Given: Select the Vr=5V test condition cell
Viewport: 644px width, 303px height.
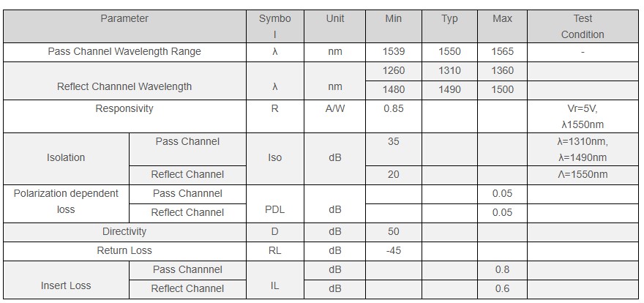Looking at the screenshot, I should point(583,116).
